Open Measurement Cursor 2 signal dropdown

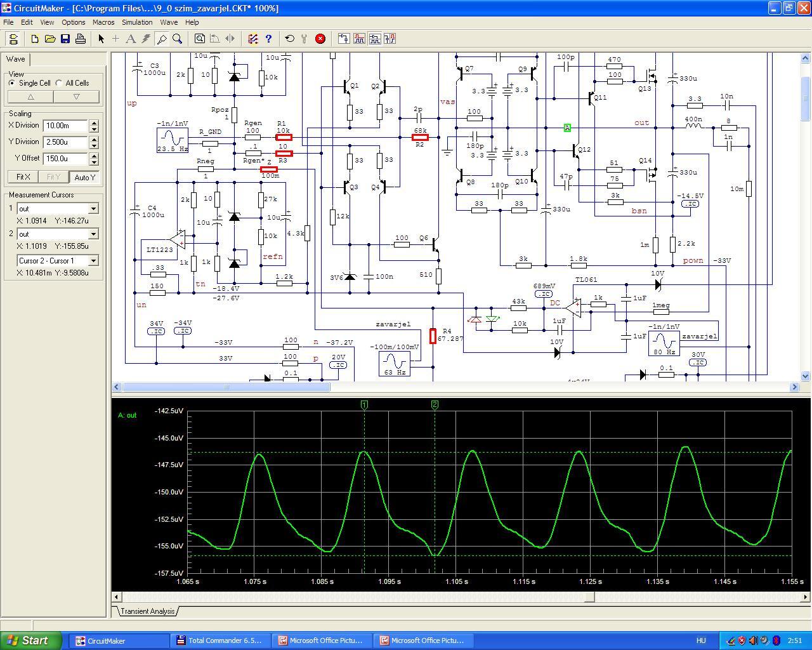click(93, 234)
